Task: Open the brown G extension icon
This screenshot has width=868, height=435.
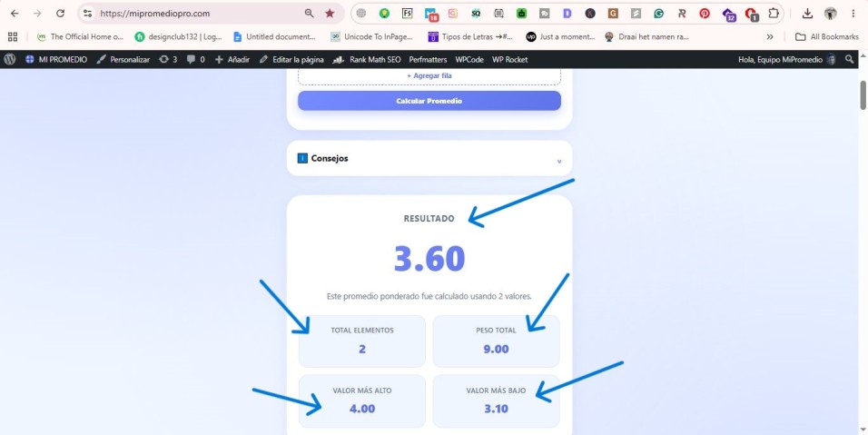Action: pos(613,14)
